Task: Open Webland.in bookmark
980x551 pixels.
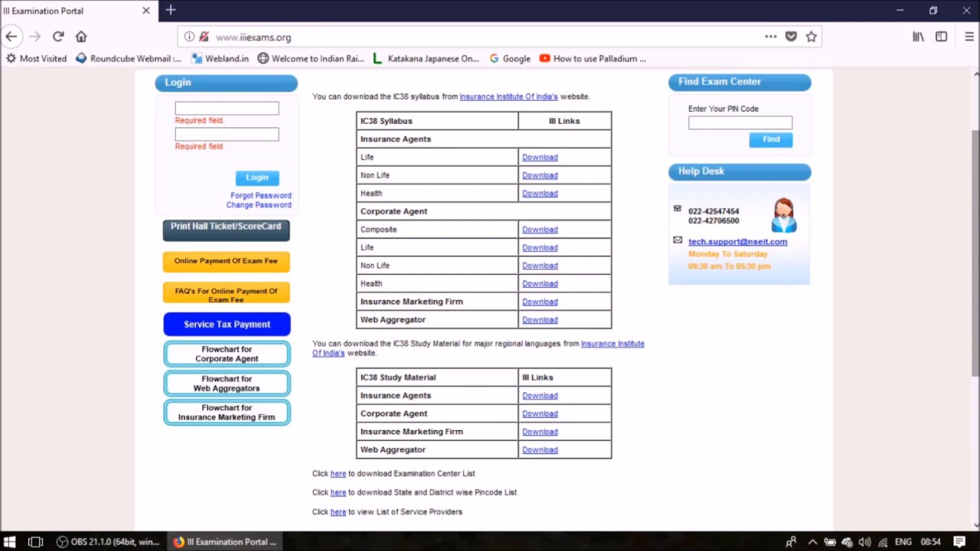Action: (x=220, y=58)
